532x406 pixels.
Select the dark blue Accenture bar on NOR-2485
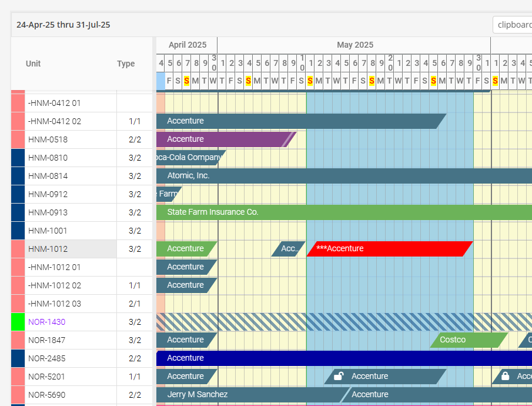pyautogui.click(x=341, y=358)
